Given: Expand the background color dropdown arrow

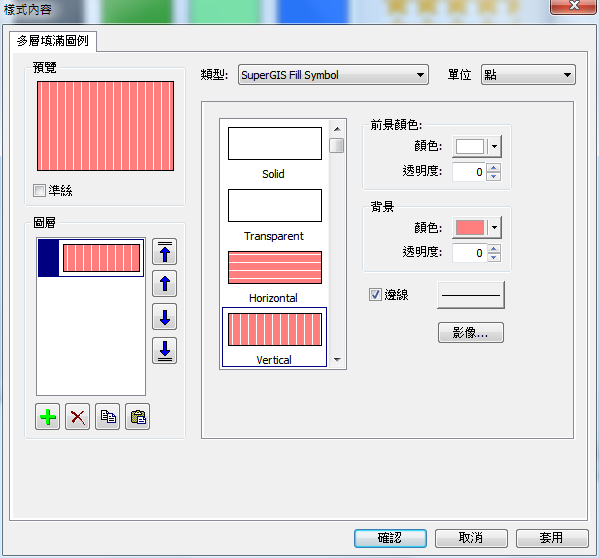Looking at the screenshot, I should point(494,228).
